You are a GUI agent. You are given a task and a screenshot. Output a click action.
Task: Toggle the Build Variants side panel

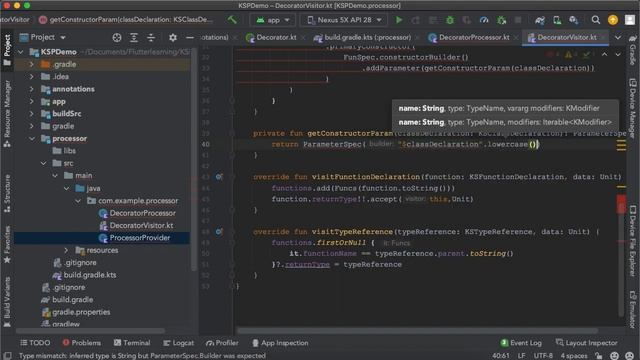click(7, 302)
